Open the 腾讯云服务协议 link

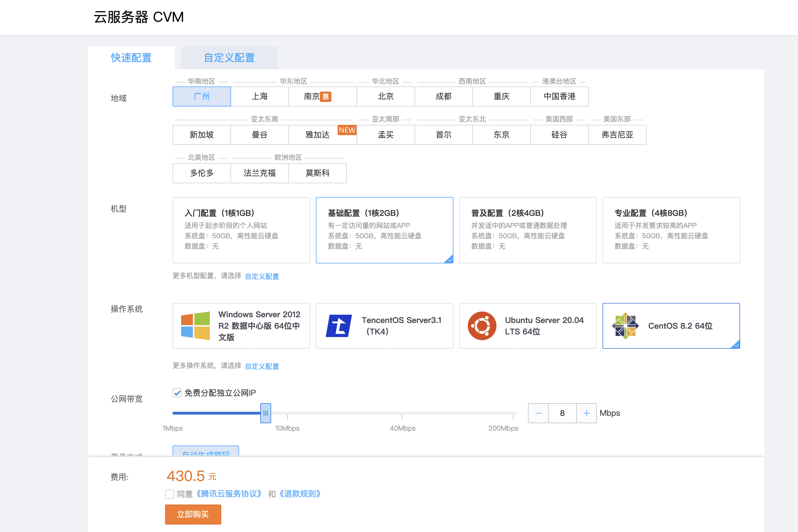pyautogui.click(x=229, y=494)
